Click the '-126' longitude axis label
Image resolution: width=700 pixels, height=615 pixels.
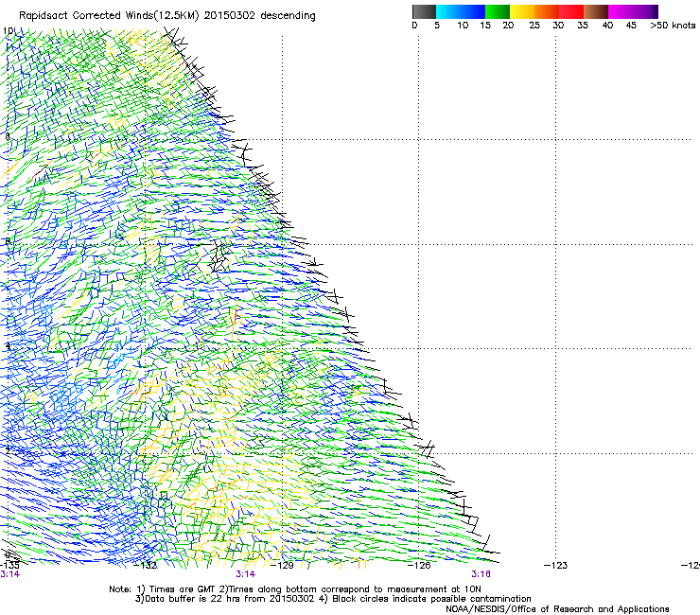(419, 566)
